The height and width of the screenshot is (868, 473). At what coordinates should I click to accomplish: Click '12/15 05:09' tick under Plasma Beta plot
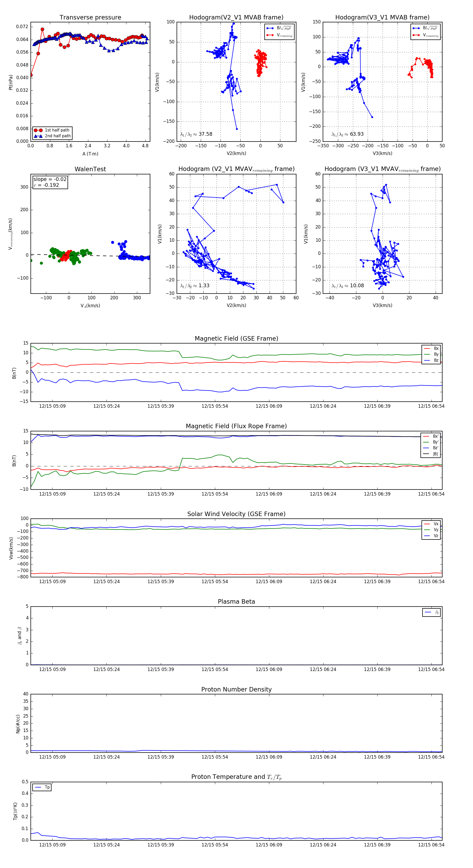tap(52, 669)
